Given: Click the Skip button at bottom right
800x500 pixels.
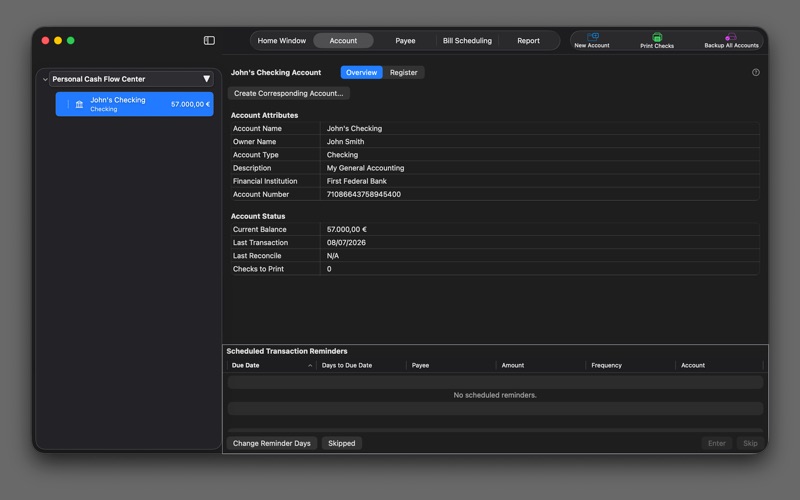Looking at the screenshot, I should tap(750, 443).
